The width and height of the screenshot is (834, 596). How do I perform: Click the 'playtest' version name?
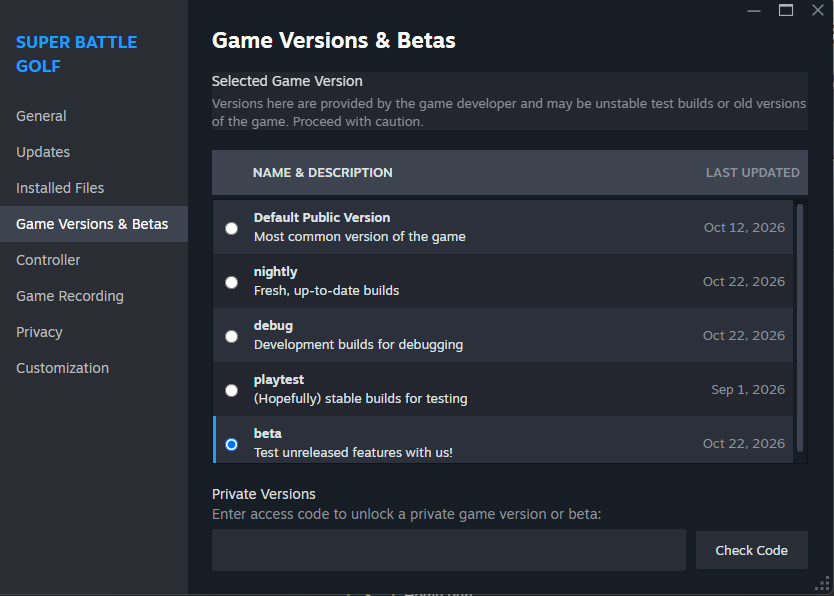point(279,380)
